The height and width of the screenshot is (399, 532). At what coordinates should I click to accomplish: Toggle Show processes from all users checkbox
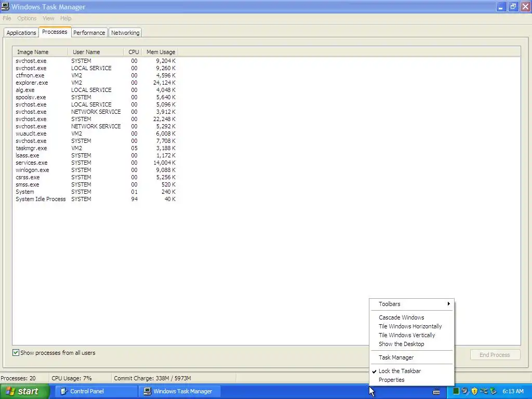pyautogui.click(x=16, y=353)
